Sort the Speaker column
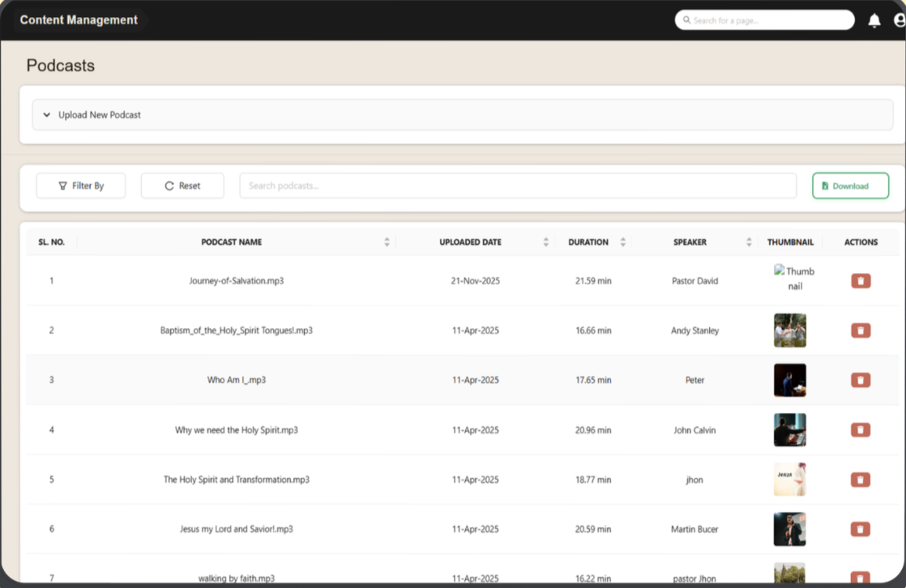The width and height of the screenshot is (906, 588). coord(749,242)
